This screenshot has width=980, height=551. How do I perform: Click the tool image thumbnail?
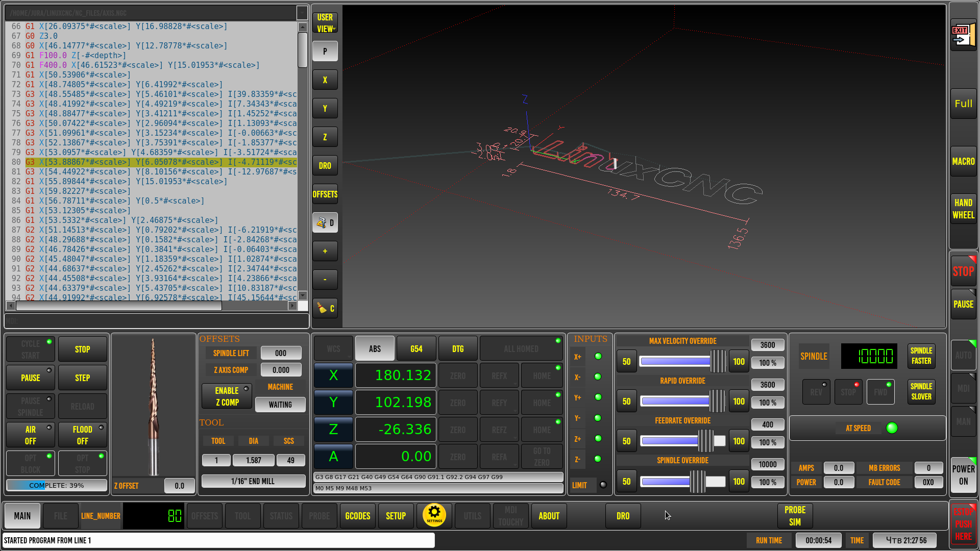tap(153, 406)
